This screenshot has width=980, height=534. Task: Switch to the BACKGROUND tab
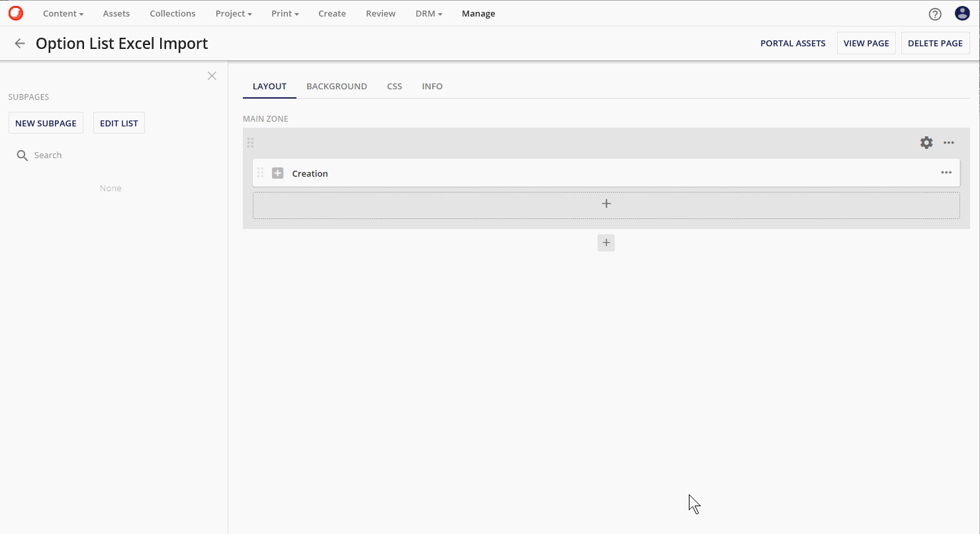pos(336,86)
